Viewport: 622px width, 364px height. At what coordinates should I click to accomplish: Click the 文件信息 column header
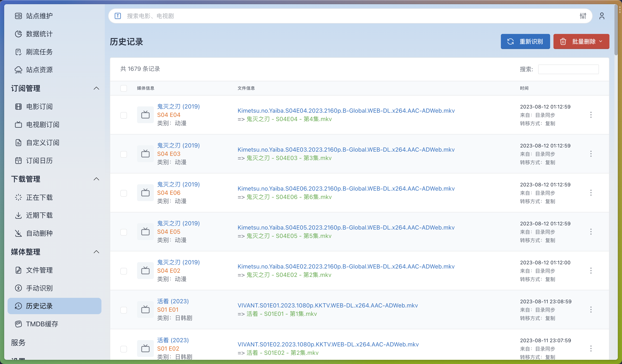[246, 88]
